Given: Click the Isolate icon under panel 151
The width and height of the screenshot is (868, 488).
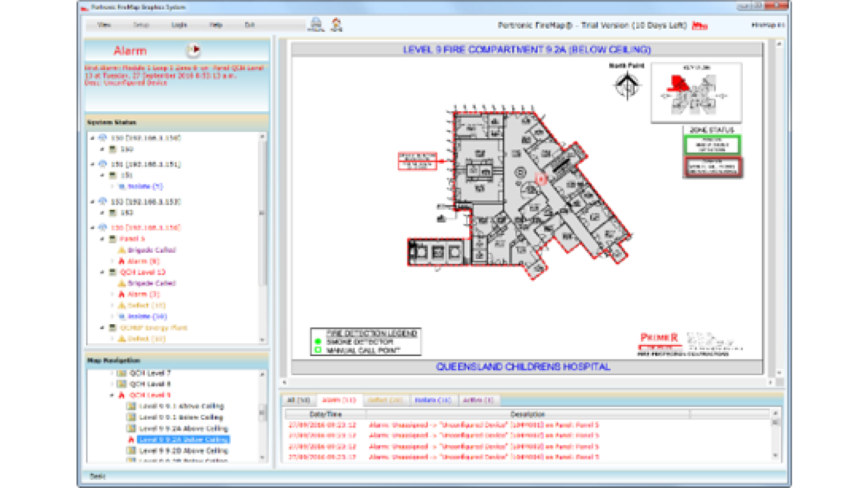Looking at the screenshot, I should click(x=123, y=186).
